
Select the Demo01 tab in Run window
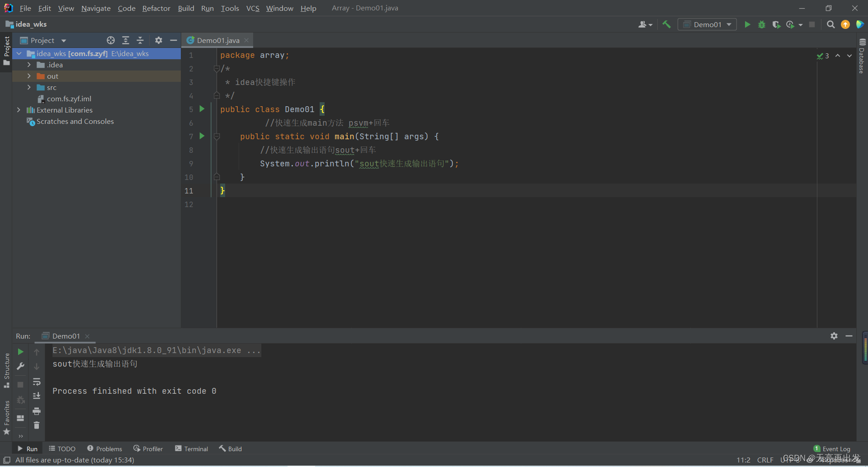pyautogui.click(x=66, y=336)
